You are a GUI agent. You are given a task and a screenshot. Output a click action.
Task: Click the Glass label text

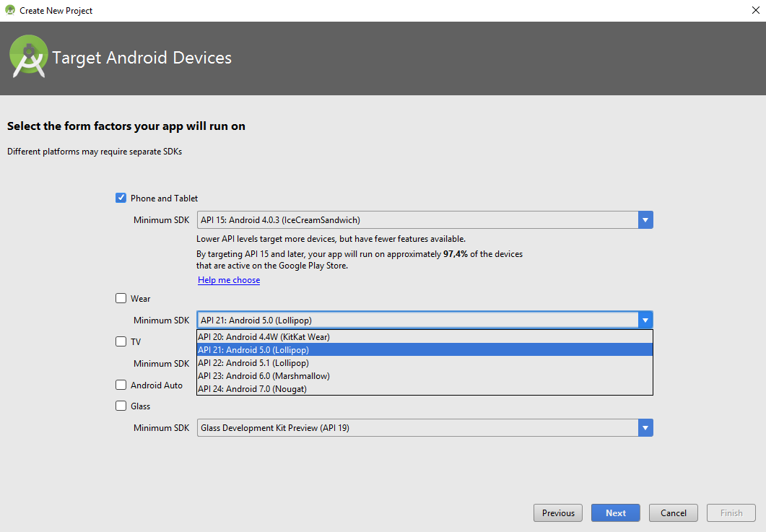140,406
